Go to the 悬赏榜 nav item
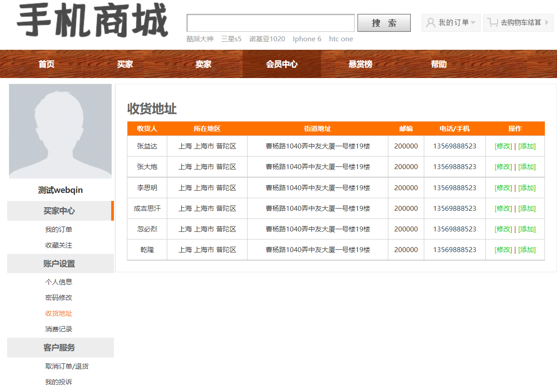 [360, 64]
